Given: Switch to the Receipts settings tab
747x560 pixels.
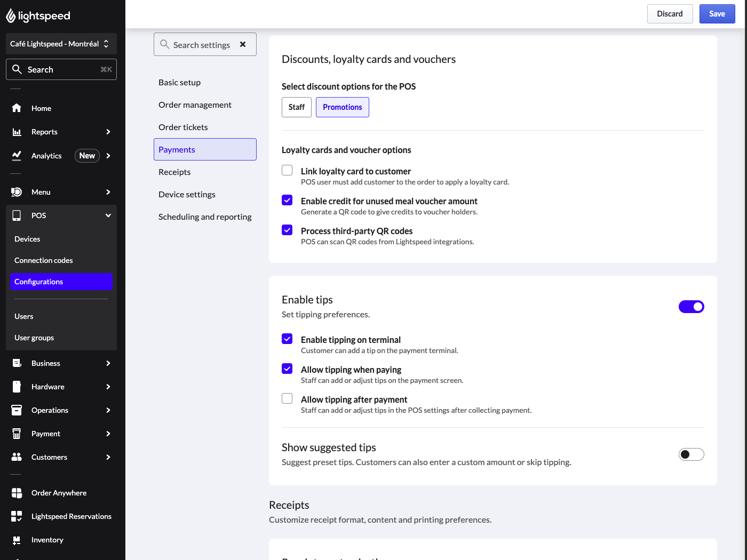Looking at the screenshot, I should pos(174,172).
